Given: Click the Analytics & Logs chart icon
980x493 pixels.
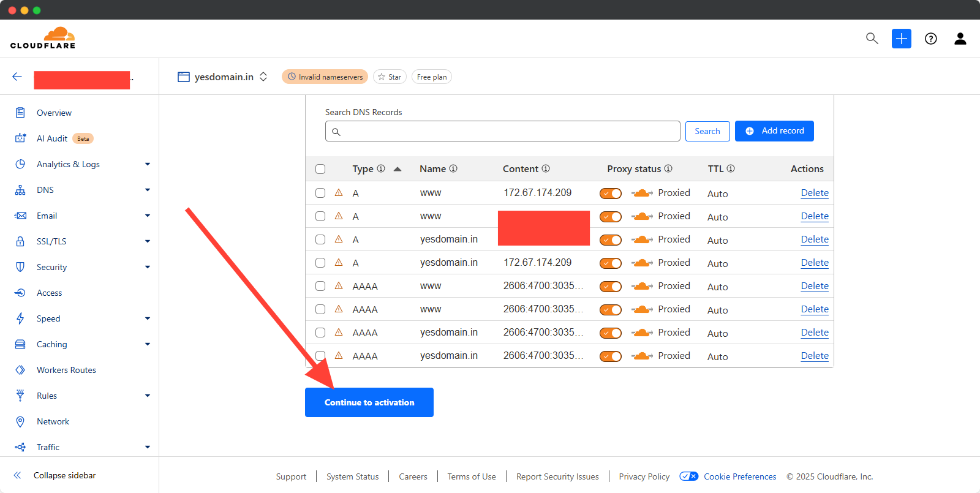Looking at the screenshot, I should pyautogui.click(x=20, y=164).
